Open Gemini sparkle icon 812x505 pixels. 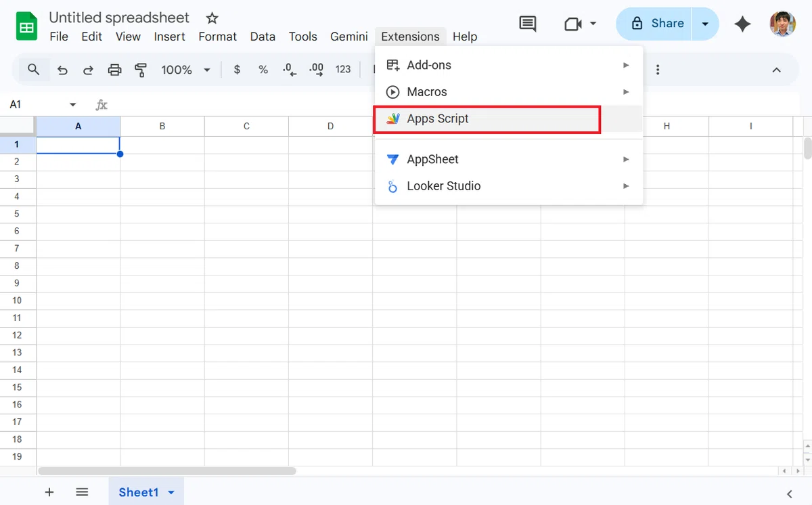click(743, 24)
